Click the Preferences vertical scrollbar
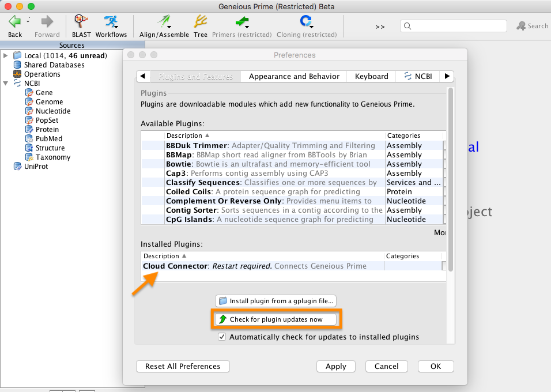Viewport: 551px width, 392px height. point(451,179)
